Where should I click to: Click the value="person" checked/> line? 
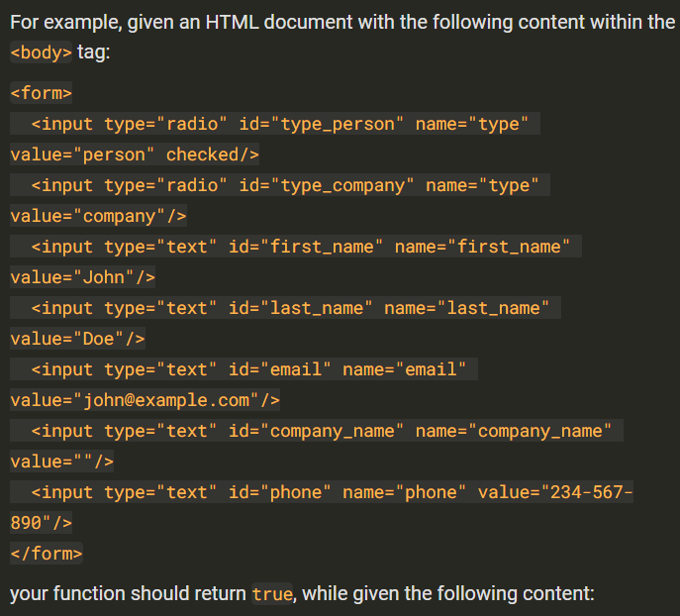135,154
